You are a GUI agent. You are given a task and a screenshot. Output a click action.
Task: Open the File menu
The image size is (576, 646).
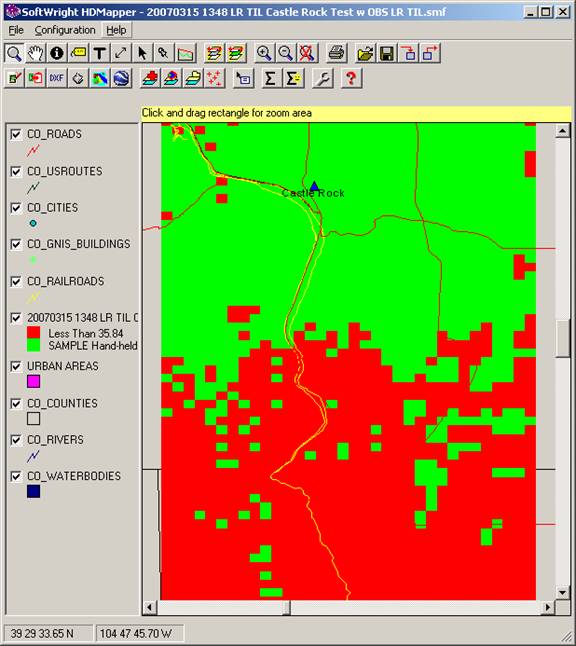16,30
